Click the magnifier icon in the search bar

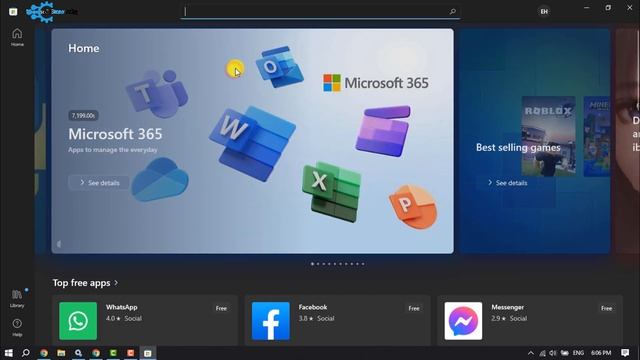452,11
